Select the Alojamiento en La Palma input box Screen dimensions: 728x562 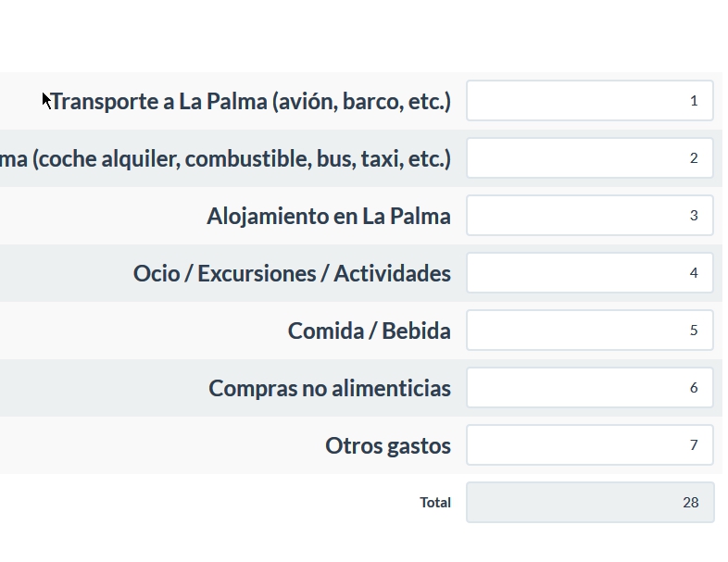[589, 216]
